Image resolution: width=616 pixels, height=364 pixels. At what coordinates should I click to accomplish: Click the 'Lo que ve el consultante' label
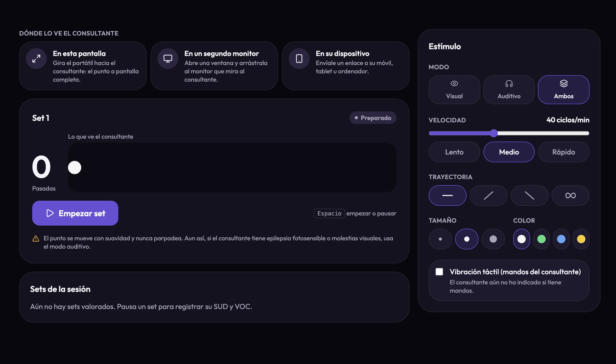101,137
